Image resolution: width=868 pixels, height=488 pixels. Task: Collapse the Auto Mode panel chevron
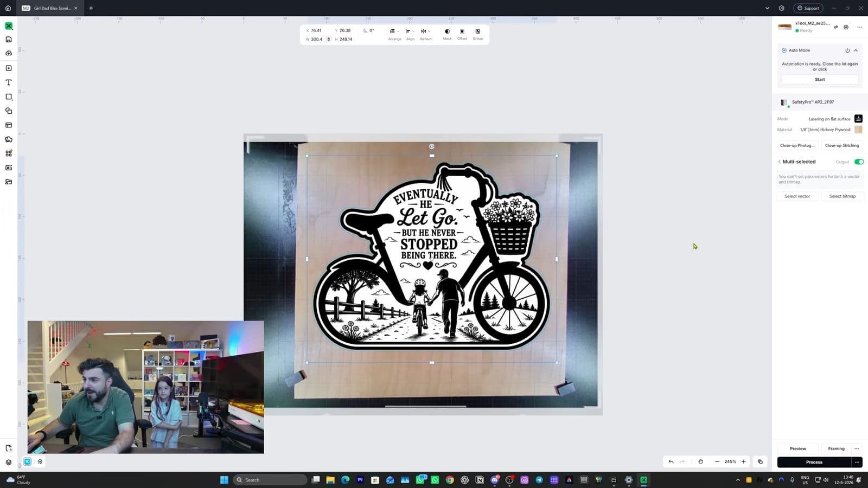click(856, 50)
